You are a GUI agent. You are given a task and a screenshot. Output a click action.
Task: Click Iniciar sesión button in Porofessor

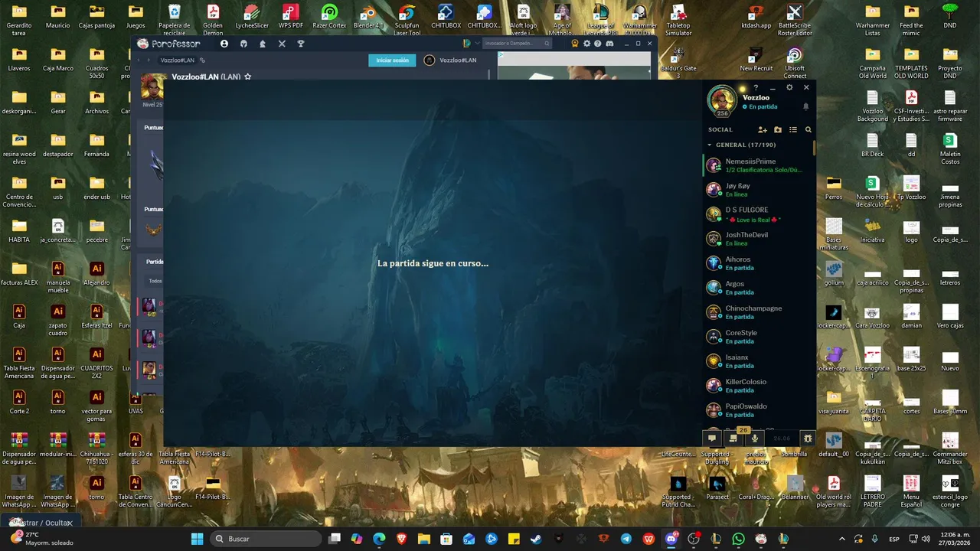[x=392, y=60]
